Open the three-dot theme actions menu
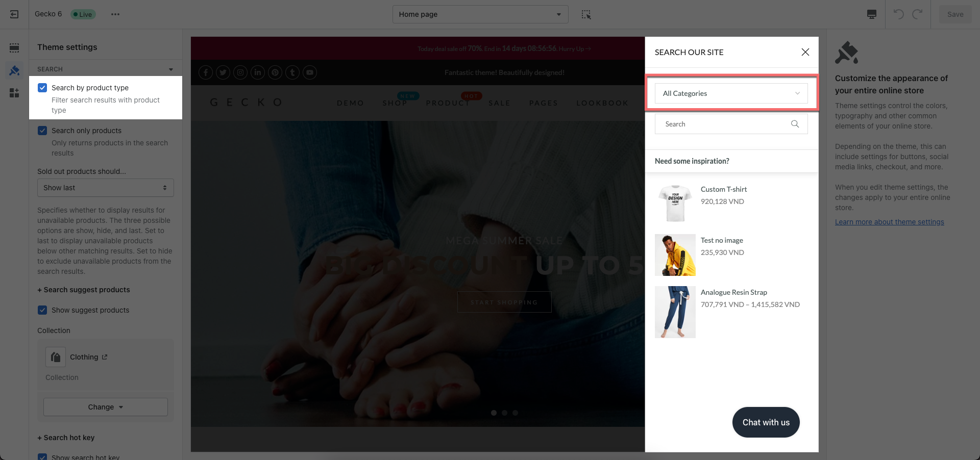The width and height of the screenshot is (980, 460). point(115,14)
